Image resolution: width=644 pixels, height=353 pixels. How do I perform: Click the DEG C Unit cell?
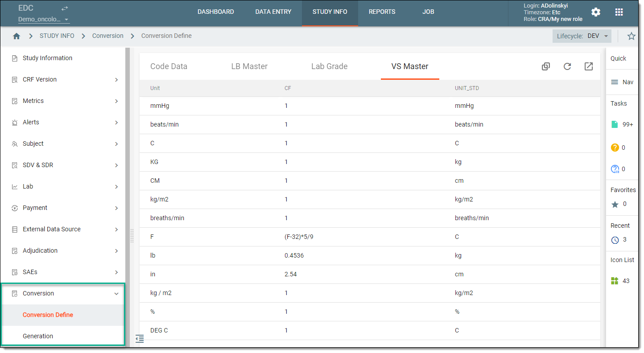159,331
